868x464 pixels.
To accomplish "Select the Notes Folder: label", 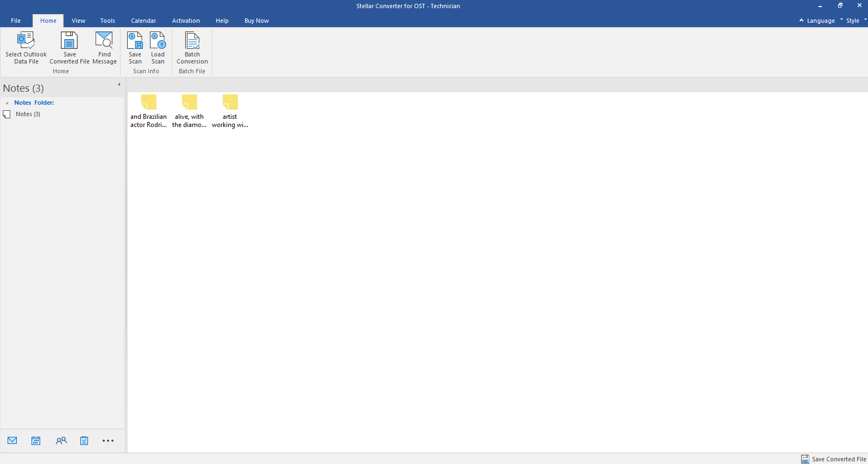I will 34,103.
